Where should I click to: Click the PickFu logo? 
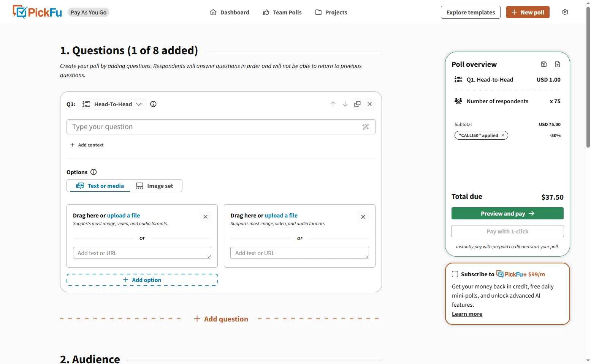[x=37, y=12]
